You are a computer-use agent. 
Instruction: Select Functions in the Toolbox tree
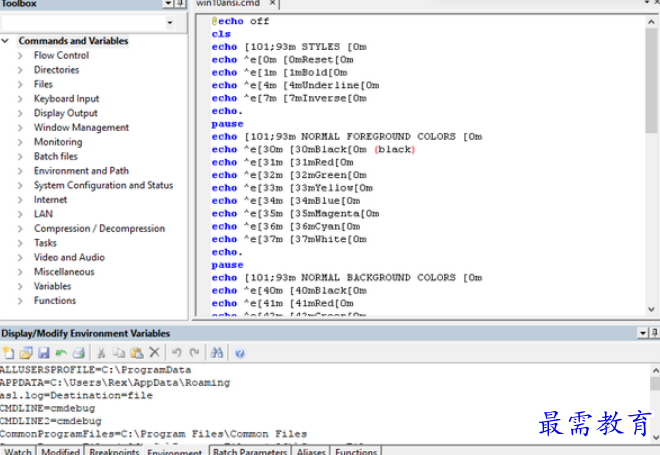pyautogui.click(x=55, y=301)
